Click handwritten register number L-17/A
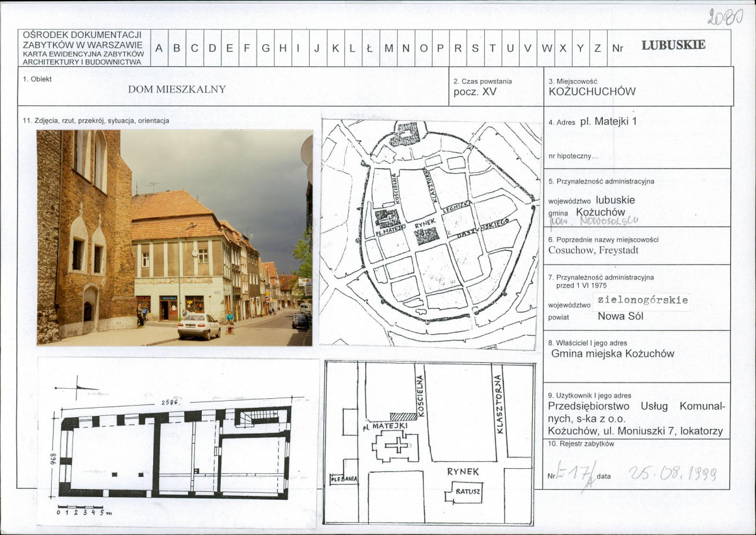The image size is (756, 535). pyautogui.click(x=576, y=474)
